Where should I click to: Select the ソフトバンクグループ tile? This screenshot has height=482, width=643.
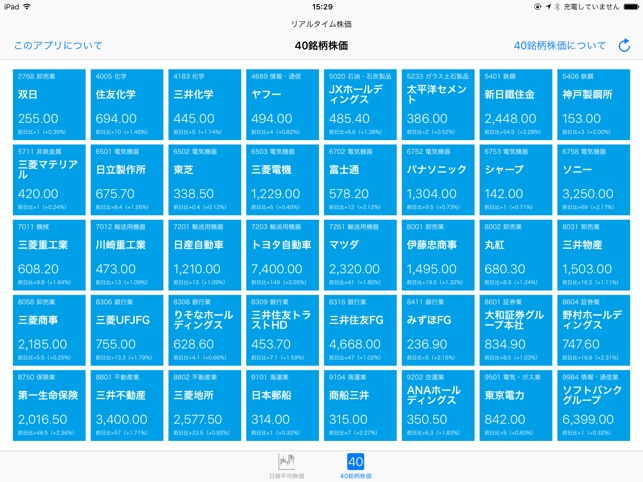tap(594, 406)
